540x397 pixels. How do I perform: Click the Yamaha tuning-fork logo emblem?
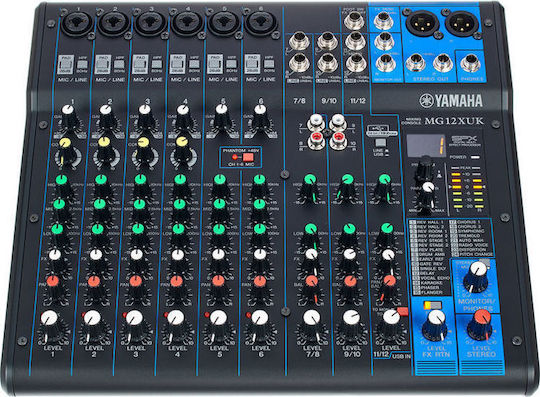[x=426, y=101]
